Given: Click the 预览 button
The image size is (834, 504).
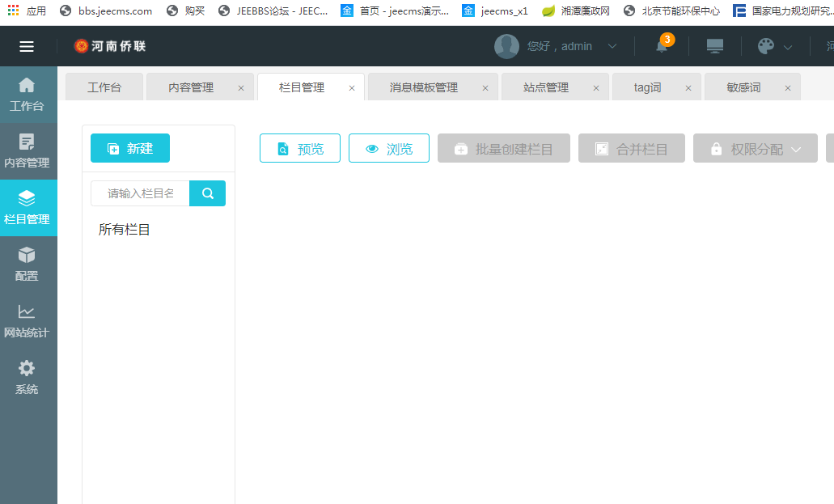Looking at the screenshot, I should (x=300, y=149).
